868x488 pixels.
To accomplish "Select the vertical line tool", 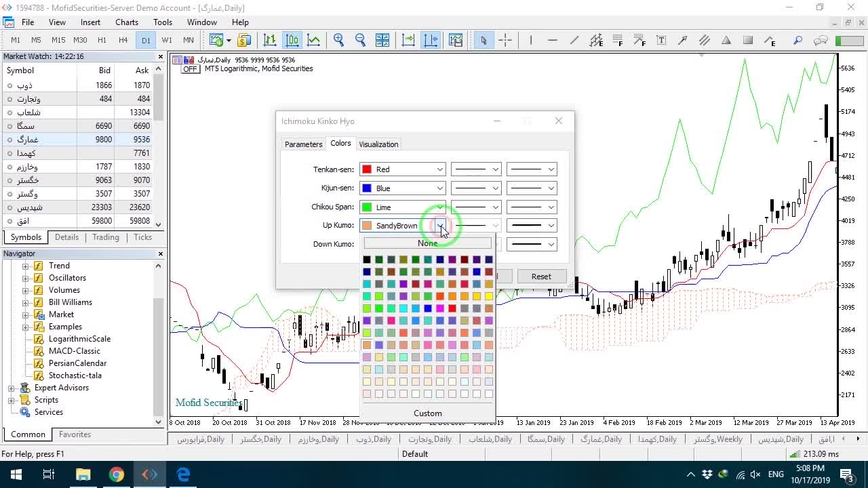I will click(531, 41).
